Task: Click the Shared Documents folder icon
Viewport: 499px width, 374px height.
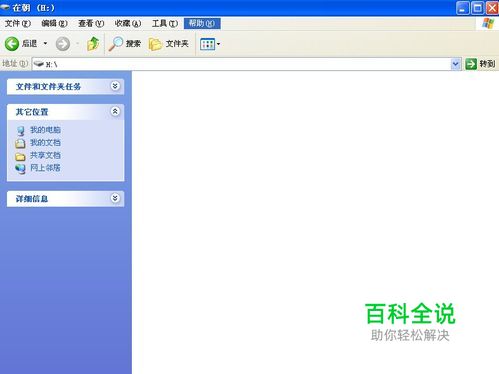Action: pos(20,156)
